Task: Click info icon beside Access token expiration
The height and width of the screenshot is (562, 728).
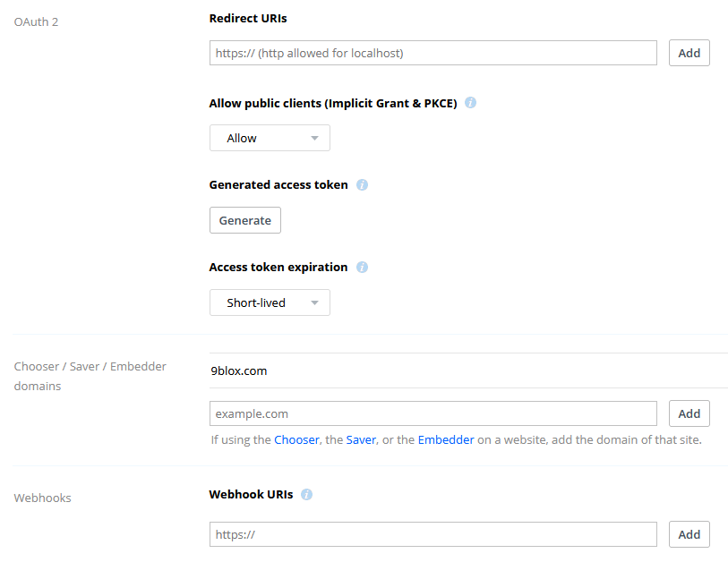Action: (x=362, y=268)
